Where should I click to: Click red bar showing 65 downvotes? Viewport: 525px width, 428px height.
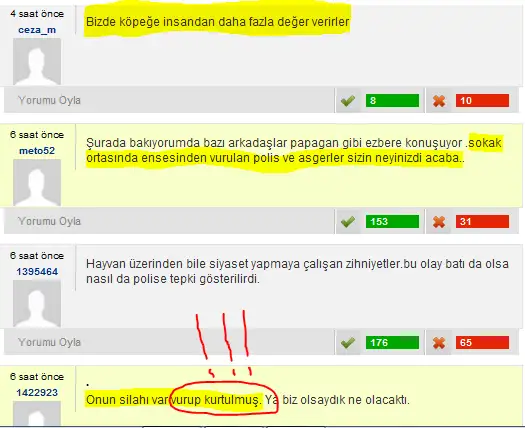482,343
